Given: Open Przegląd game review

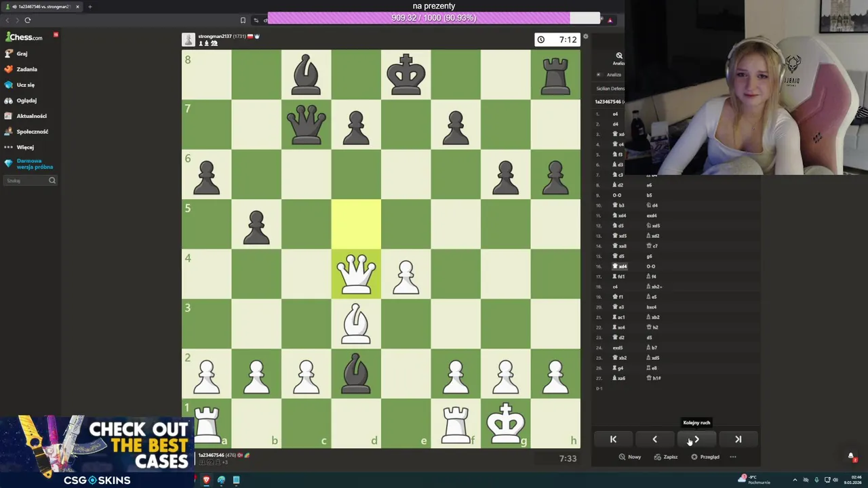Looking at the screenshot, I should click(705, 457).
